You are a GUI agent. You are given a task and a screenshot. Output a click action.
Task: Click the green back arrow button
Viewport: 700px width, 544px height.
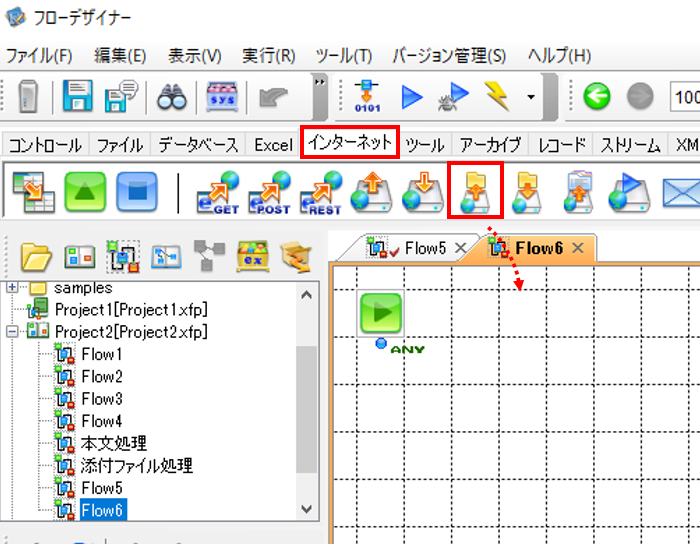pyautogui.click(x=596, y=96)
